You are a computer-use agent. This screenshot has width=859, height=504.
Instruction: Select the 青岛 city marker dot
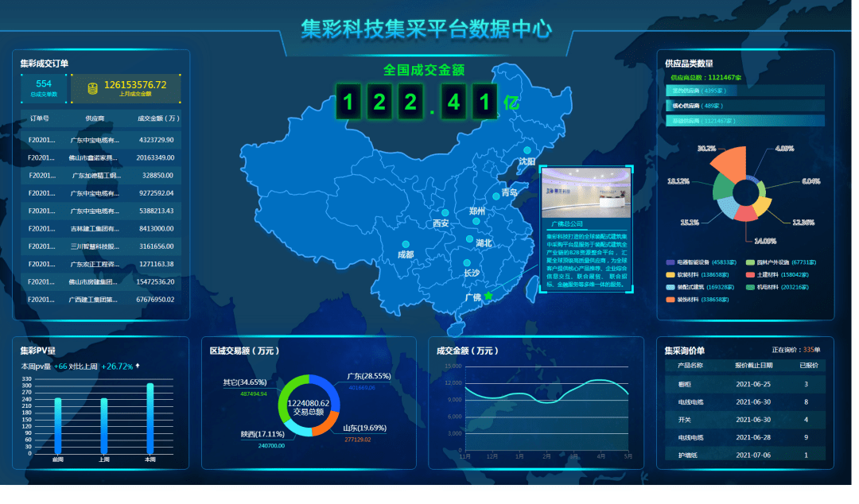point(496,195)
